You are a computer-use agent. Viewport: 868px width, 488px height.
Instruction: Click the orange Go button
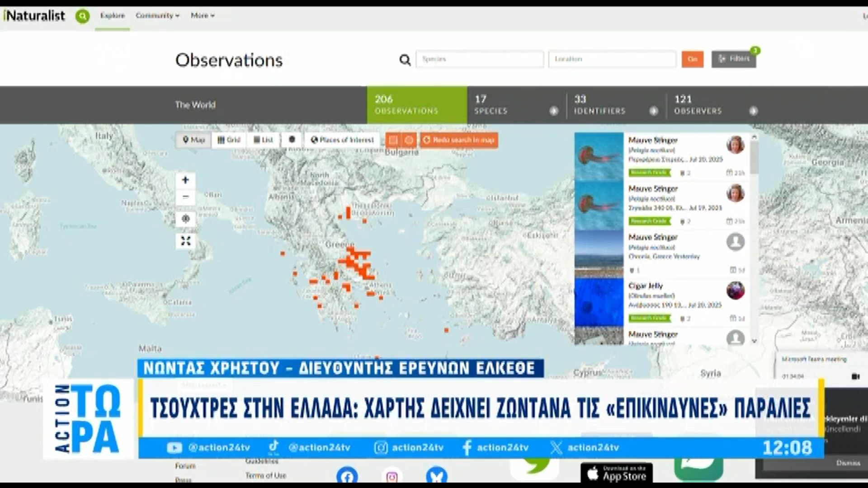pyautogui.click(x=693, y=59)
